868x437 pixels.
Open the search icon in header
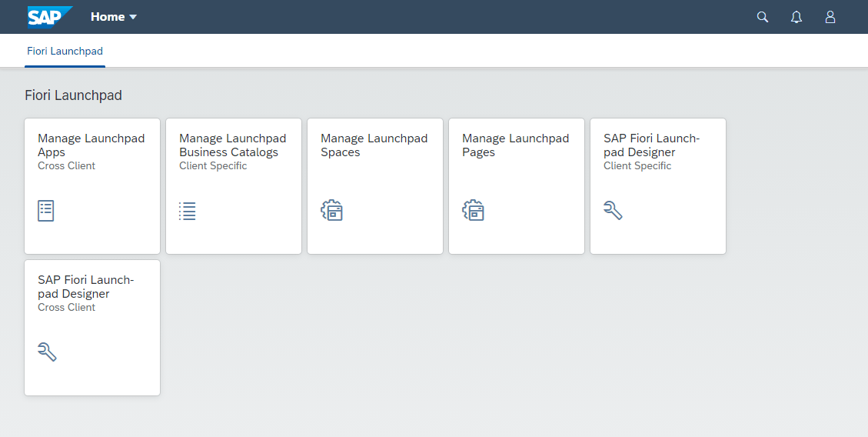click(x=763, y=17)
